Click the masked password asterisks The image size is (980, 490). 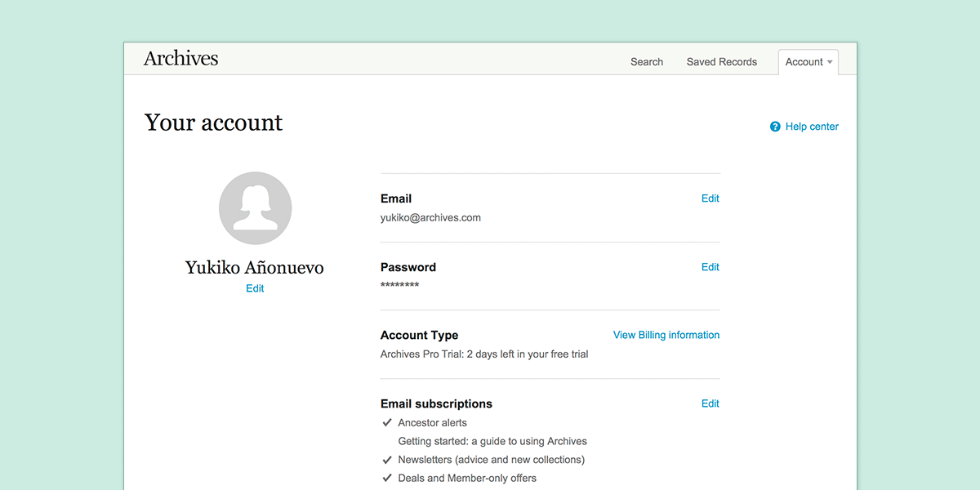click(400, 285)
